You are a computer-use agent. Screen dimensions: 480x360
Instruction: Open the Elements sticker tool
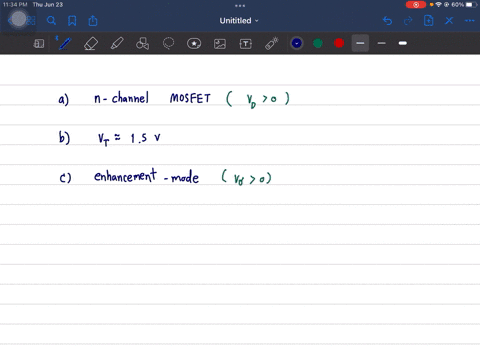point(194,44)
